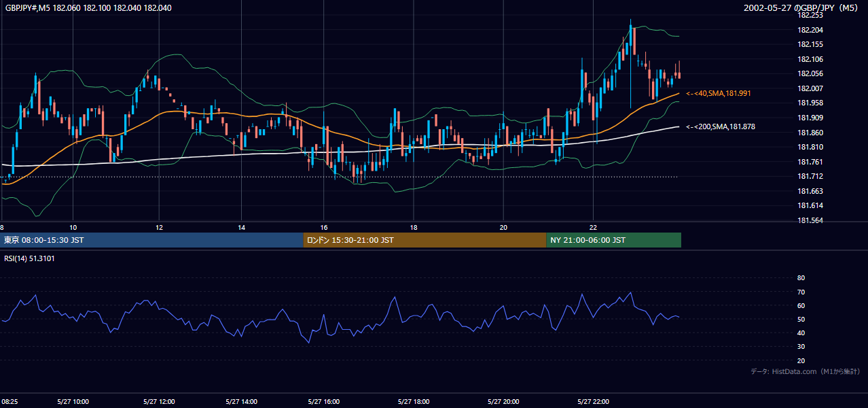Click the '2002-05-27 のGBP/JPY (M5)' heading

pos(802,8)
